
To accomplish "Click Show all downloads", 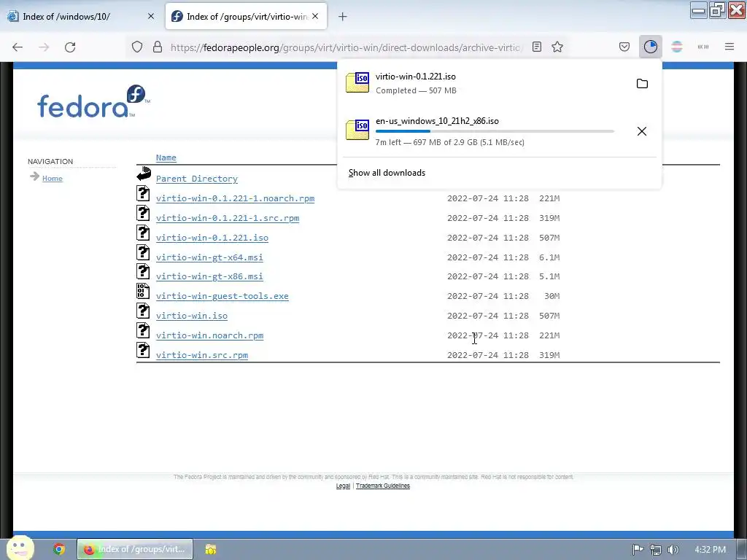I will tap(387, 173).
